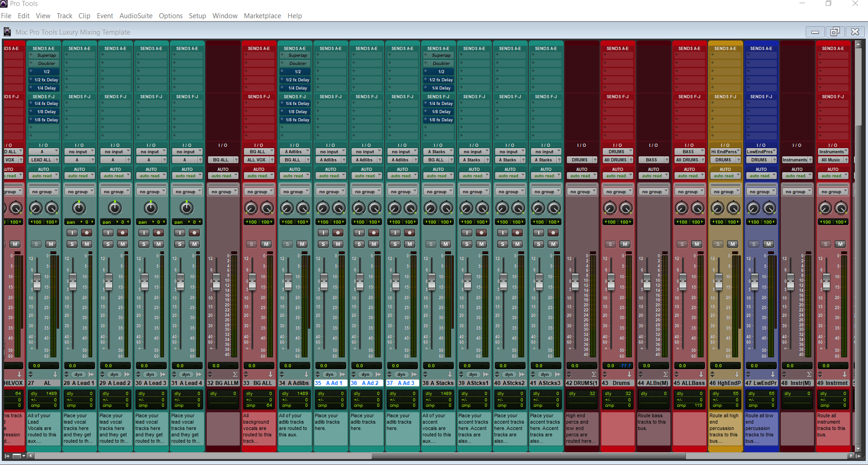Open the auto read automation selector on Drums
The image size is (868, 465).
618,175
